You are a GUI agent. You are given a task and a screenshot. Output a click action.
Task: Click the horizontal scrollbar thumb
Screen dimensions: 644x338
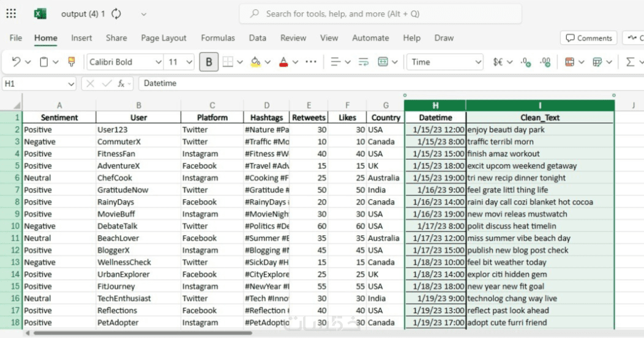coord(143,333)
